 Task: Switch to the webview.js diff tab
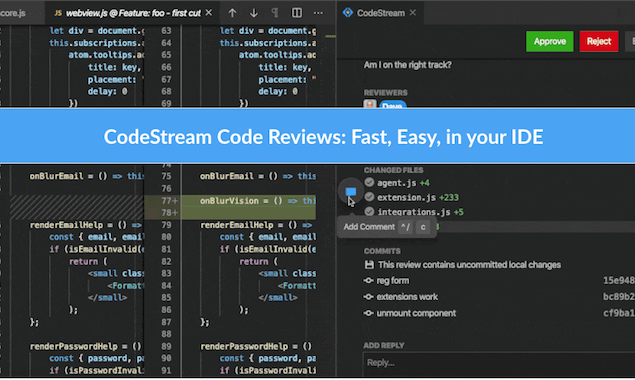click(133, 13)
